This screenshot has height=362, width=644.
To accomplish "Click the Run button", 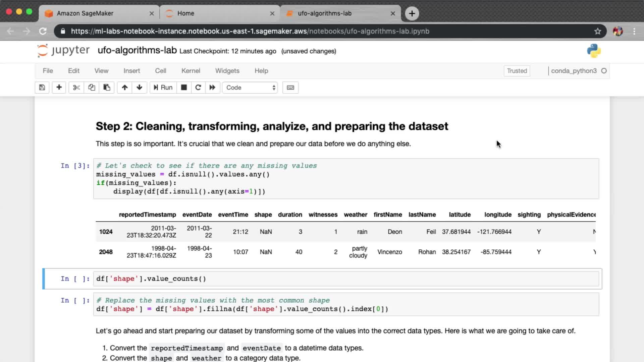I will [x=163, y=87].
